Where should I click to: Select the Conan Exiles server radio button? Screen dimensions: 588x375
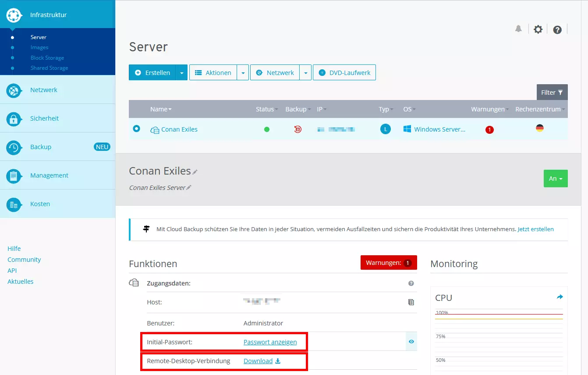(136, 129)
